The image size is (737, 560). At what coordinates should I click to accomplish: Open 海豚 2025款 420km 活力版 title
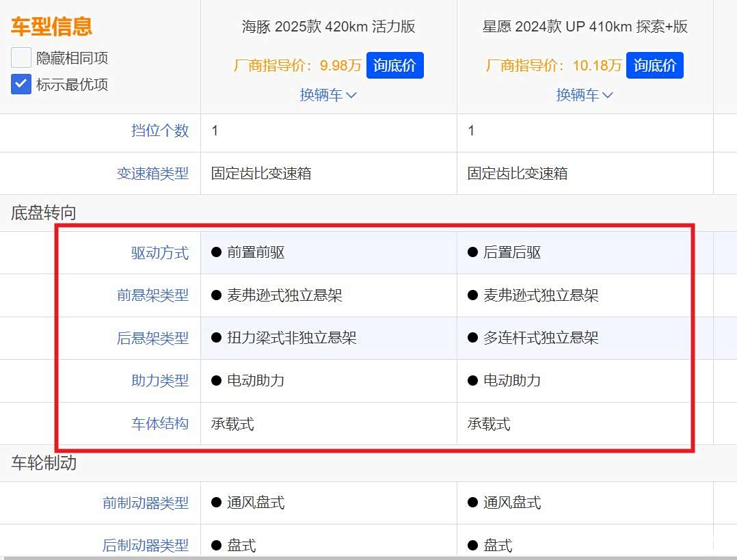pyautogui.click(x=328, y=27)
